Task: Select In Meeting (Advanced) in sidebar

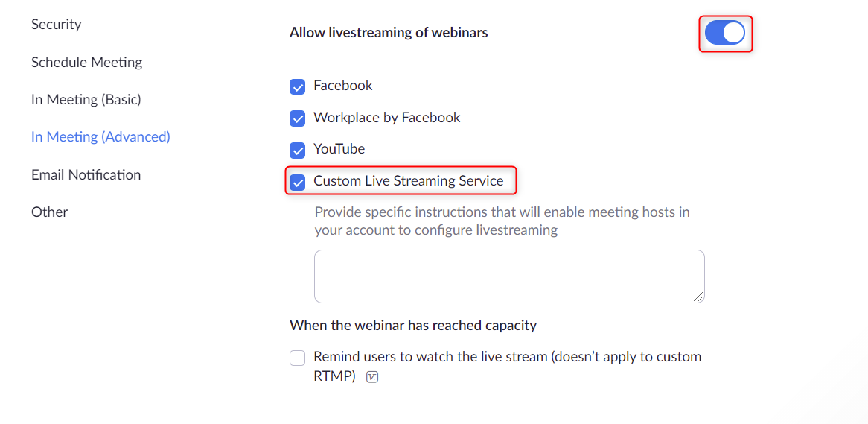Action: click(x=100, y=137)
